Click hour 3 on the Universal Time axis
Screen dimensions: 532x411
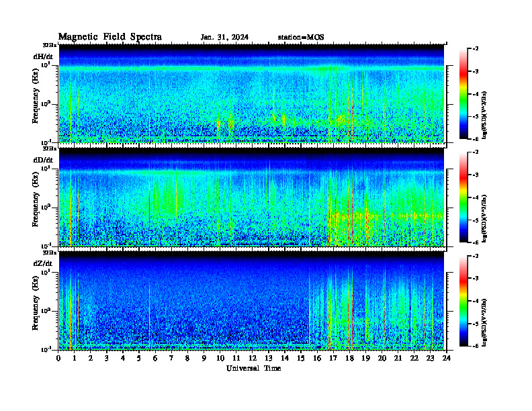[107, 359]
